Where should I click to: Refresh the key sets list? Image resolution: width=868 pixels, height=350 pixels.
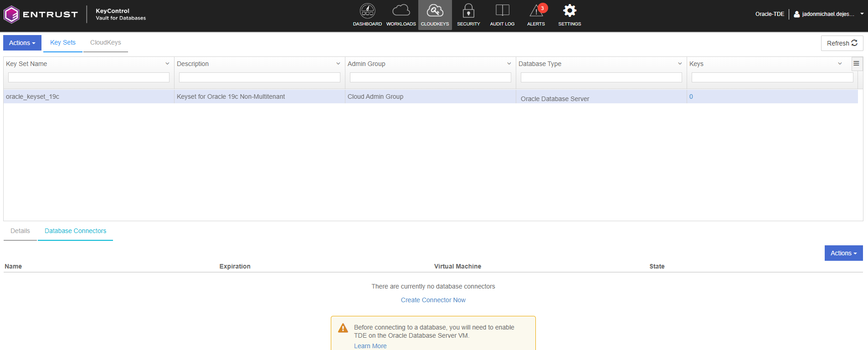point(842,43)
